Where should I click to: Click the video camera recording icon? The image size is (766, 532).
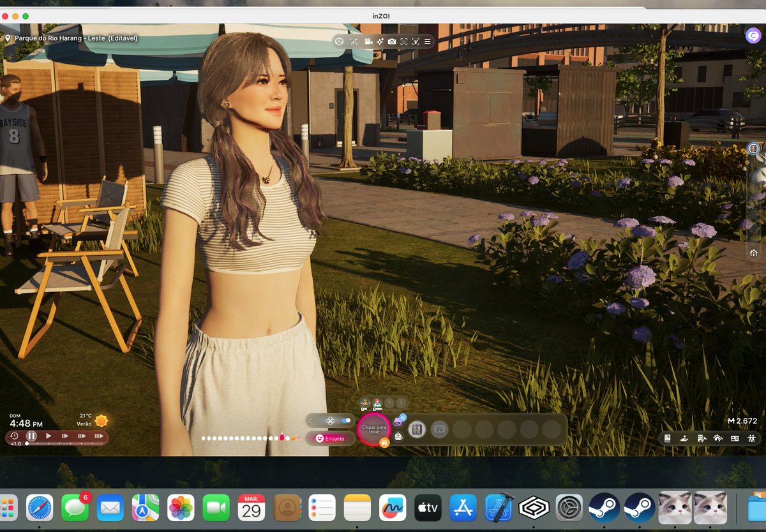point(368,41)
